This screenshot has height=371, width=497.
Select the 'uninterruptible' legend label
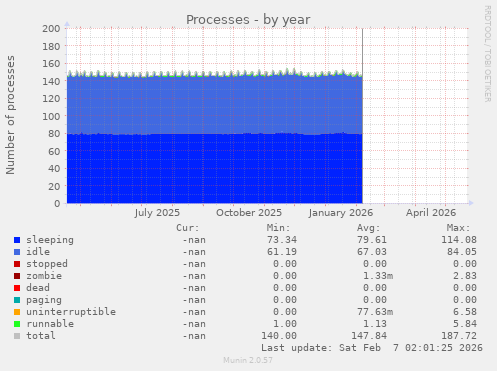(x=71, y=312)
